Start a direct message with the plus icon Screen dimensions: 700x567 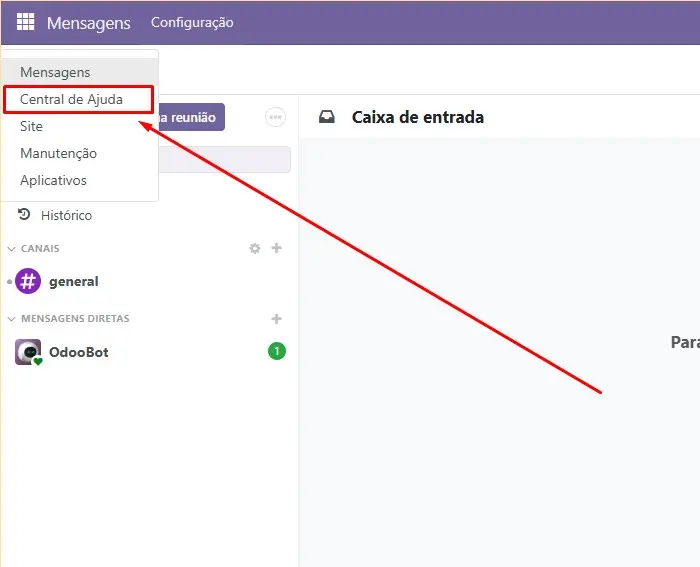[x=277, y=319]
